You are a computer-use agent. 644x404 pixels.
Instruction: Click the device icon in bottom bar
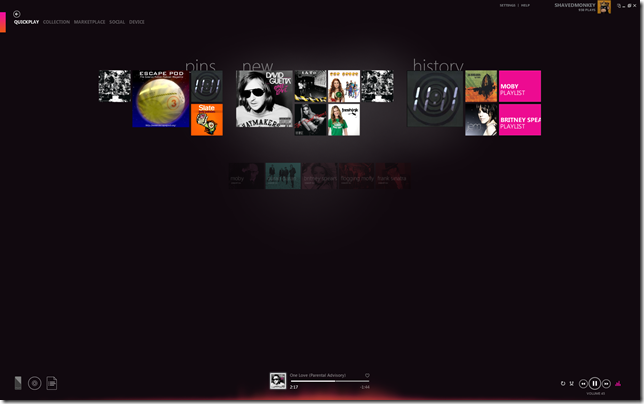[x=18, y=383]
